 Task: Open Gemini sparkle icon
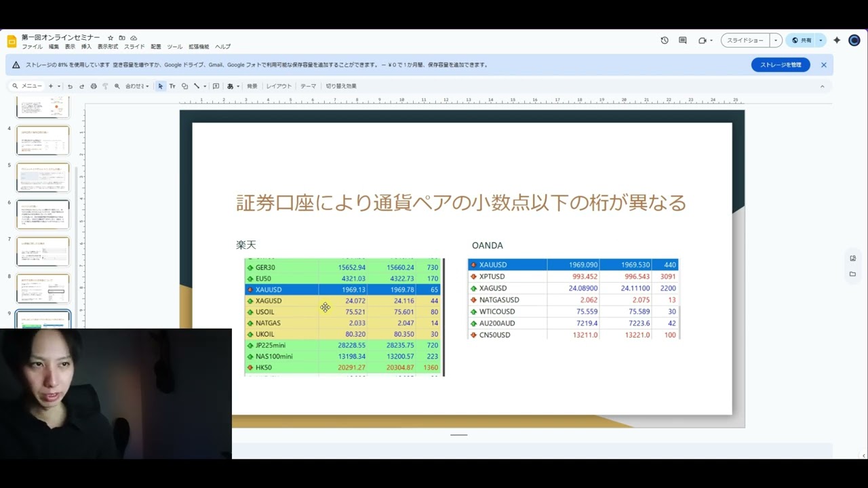837,41
